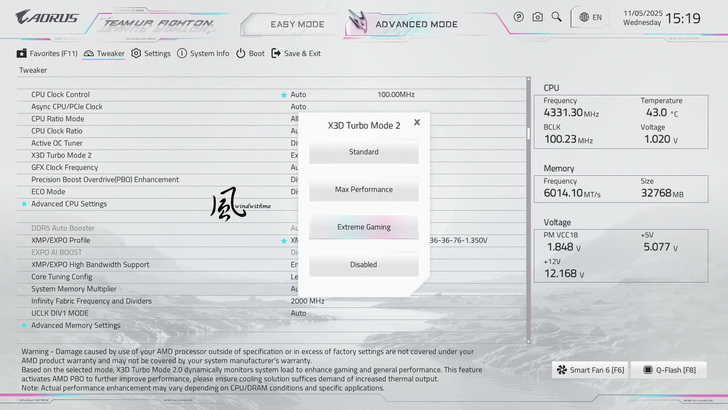Choose Disabled in X3D Turbo popup
This screenshot has height=410, width=728.
[x=364, y=265]
